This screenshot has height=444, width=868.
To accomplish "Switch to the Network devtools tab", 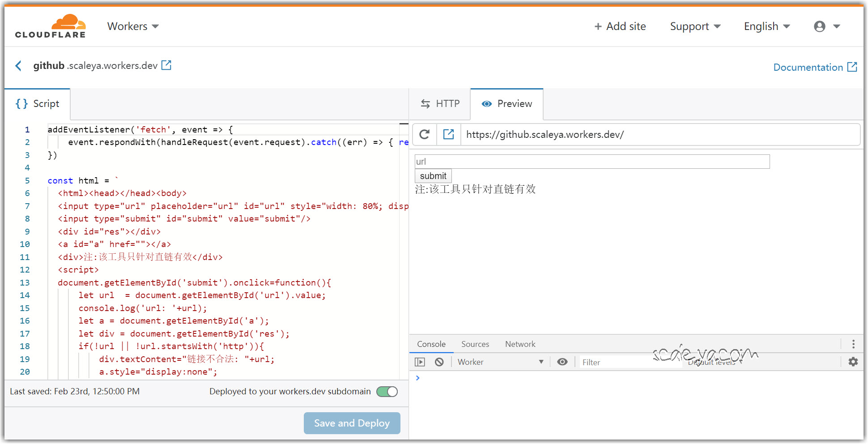I will coord(520,344).
